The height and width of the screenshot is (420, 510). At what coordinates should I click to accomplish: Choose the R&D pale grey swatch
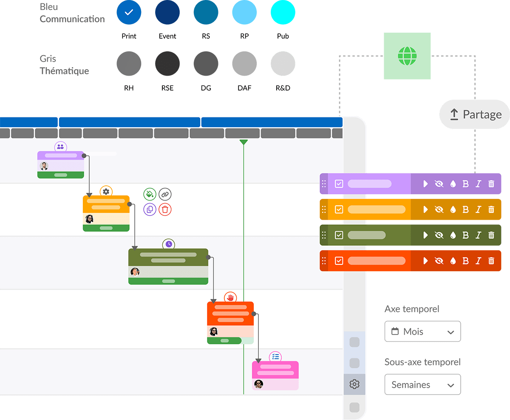pos(283,64)
